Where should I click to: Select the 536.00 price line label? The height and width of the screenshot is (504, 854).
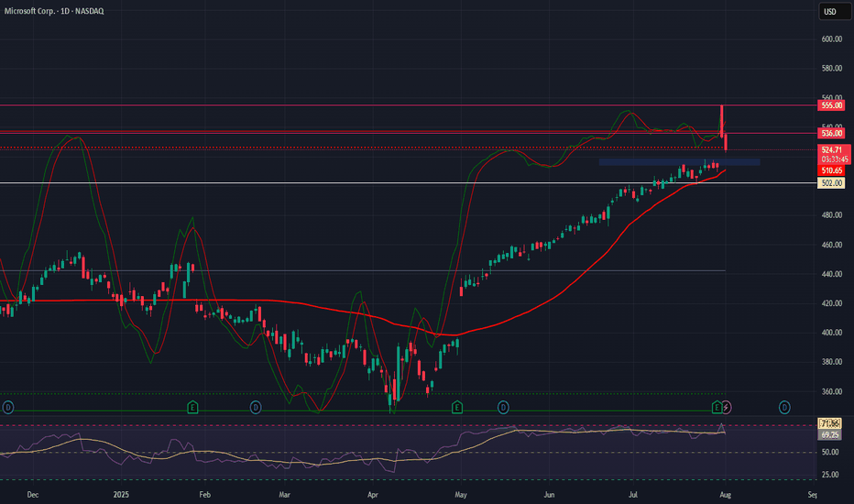pos(831,133)
